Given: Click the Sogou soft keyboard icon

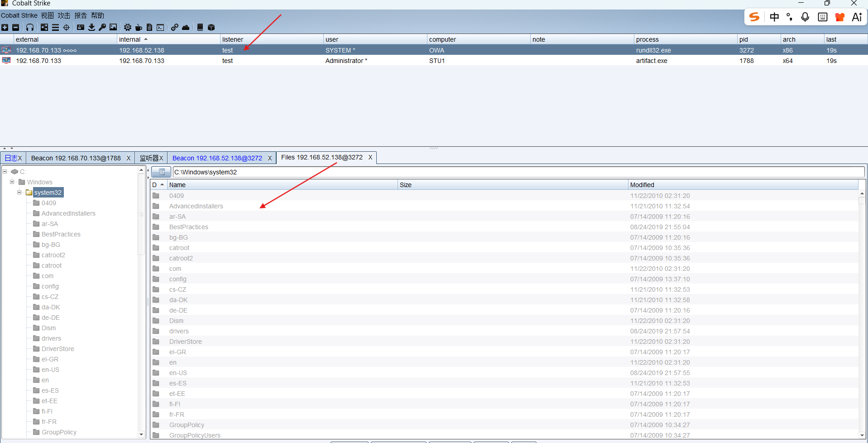Looking at the screenshot, I should point(823,17).
